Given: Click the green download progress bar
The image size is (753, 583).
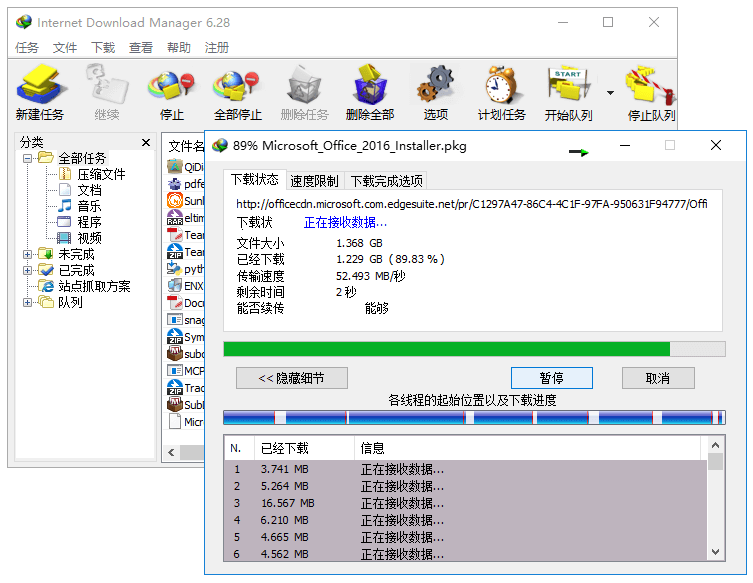Looking at the screenshot, I should [474, 349].
